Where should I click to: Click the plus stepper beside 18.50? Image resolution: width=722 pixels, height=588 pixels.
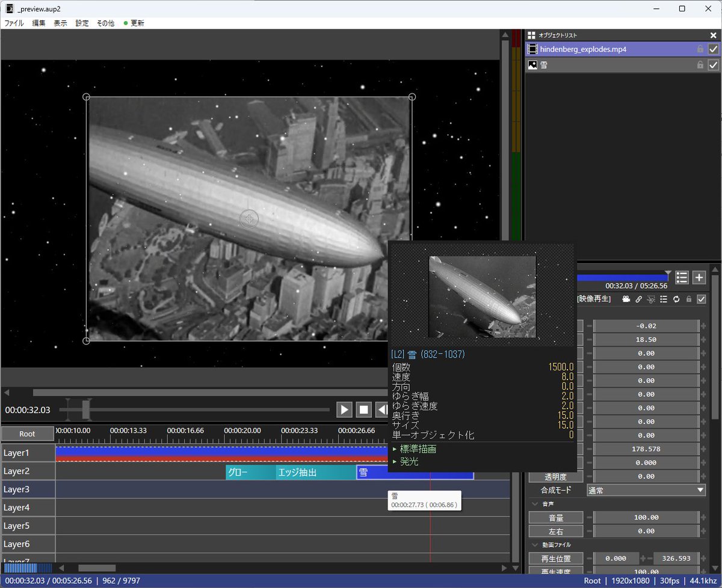[x=703, y=340]
